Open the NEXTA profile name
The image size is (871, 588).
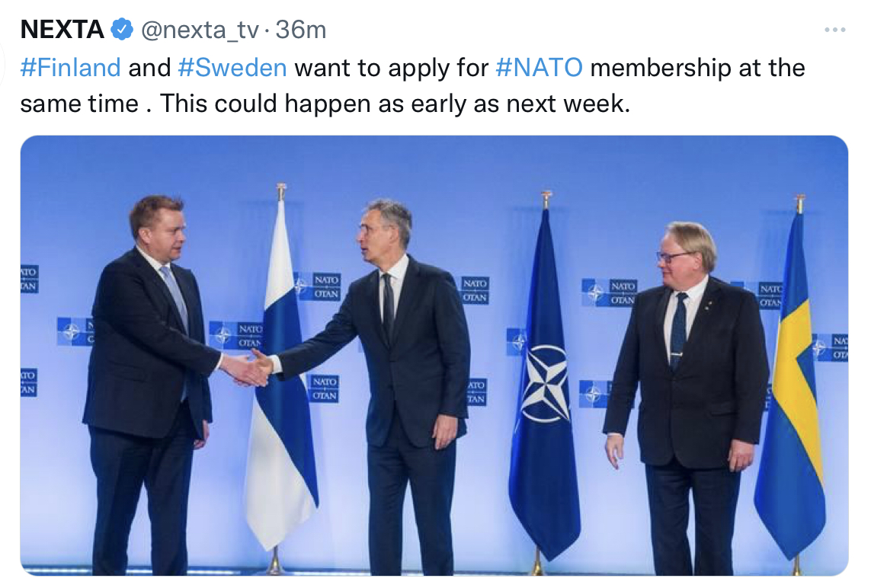(x=62, y=30)
